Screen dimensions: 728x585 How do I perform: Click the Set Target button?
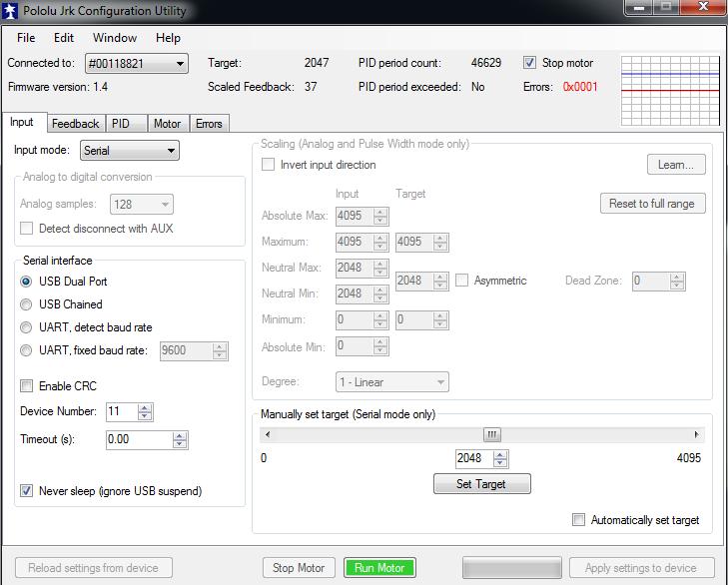(x=482, y=484)
